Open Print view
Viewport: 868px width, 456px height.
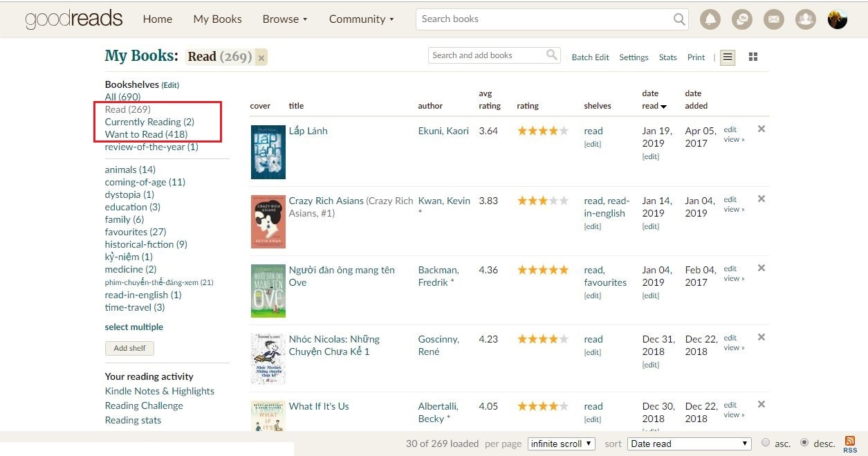696,57
